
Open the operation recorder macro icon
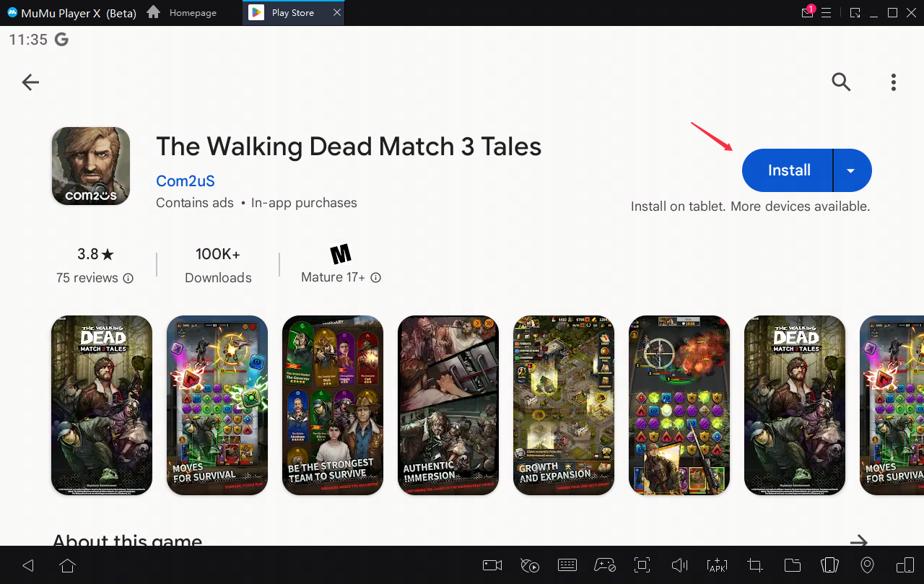coord(530,565)
